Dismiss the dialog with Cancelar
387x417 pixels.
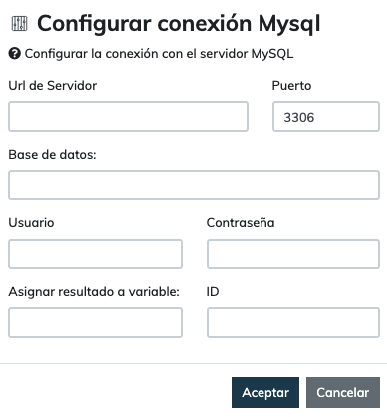pyautogui.click(x=343, y=393)
